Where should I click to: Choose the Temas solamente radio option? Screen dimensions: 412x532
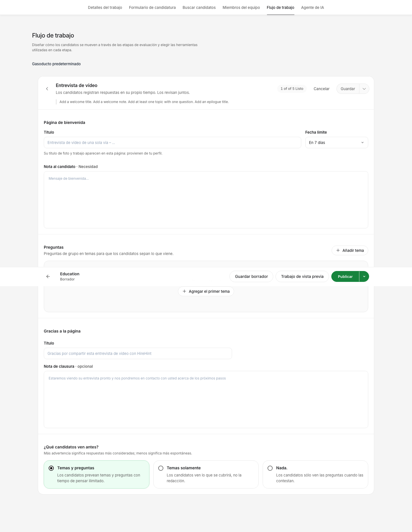(161, 468)
